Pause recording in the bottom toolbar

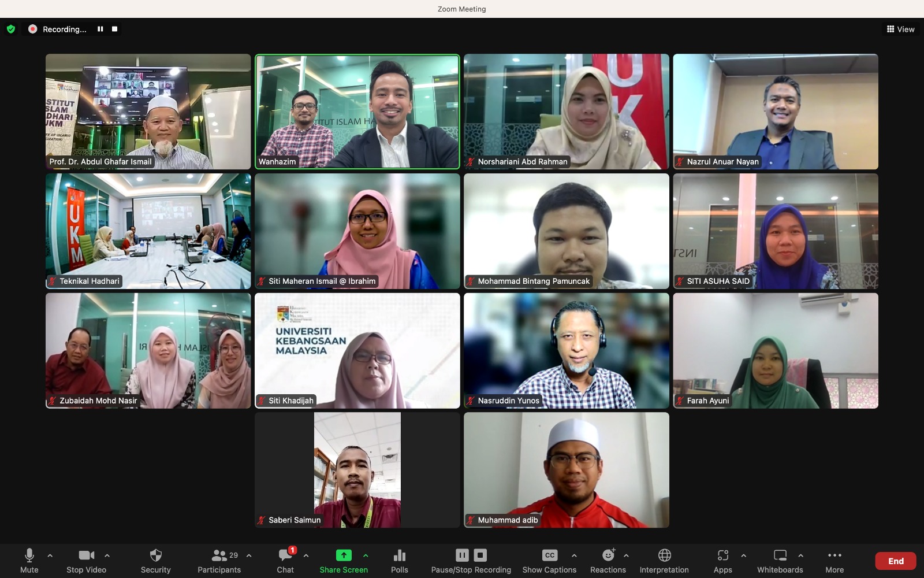pyautogui.click(x=462, y=555)
